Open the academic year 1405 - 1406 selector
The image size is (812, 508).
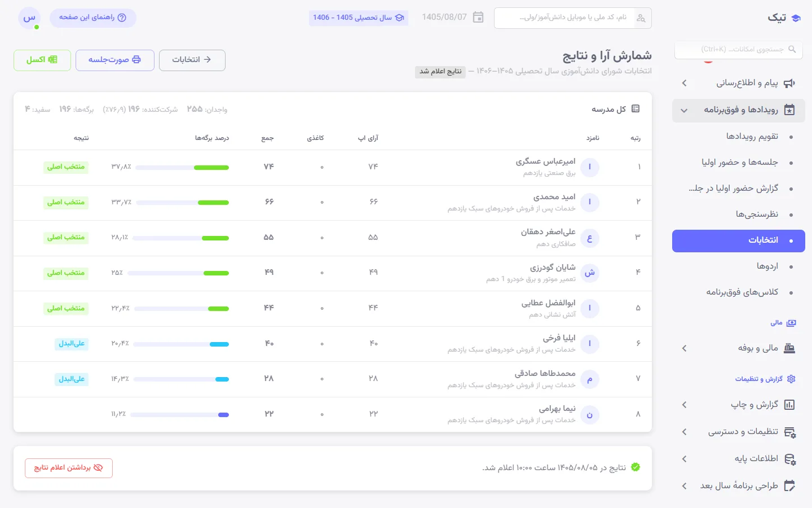pyautogui.click(x=359, y=17)
